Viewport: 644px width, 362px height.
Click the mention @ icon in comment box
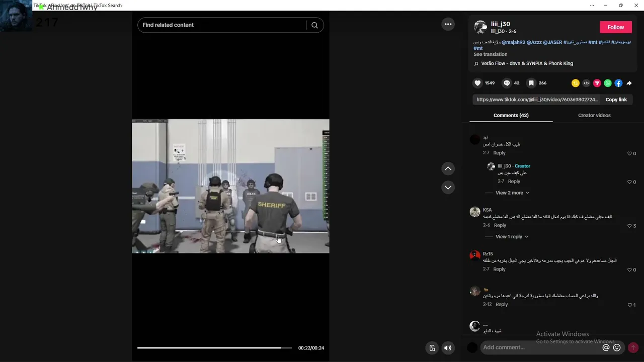(x=606, y=347)
